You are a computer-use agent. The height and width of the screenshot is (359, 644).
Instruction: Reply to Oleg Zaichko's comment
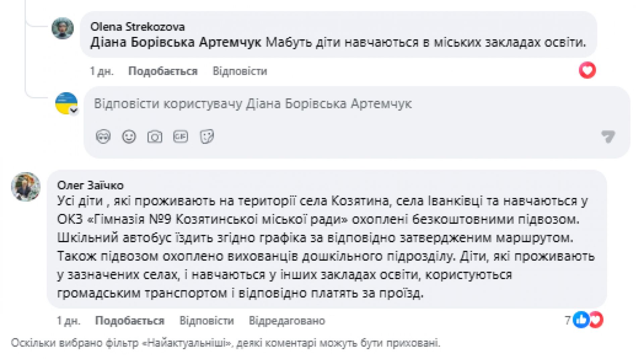pos(206,321)
